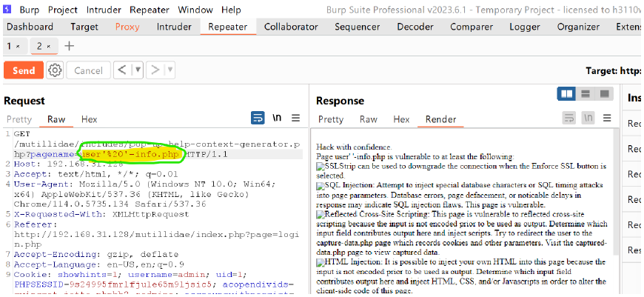Switch to the Target tab
This screenshot has height=297, width=644.
coord(84,27)
